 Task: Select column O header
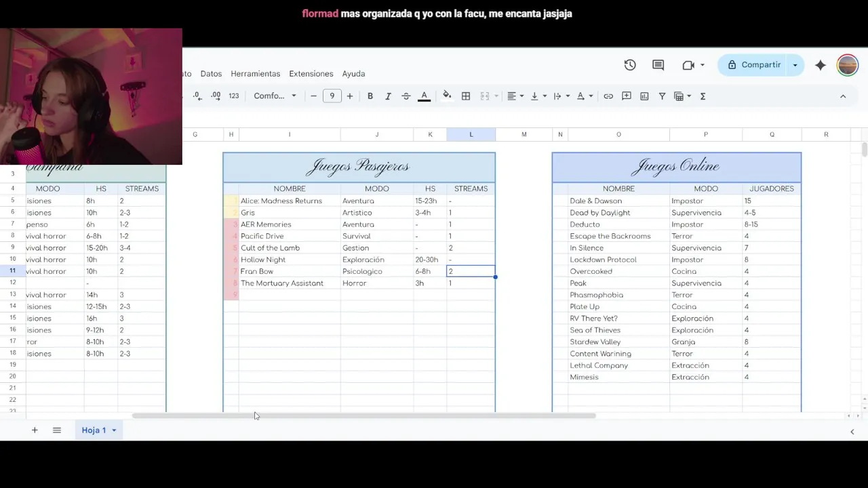(618, 134)
